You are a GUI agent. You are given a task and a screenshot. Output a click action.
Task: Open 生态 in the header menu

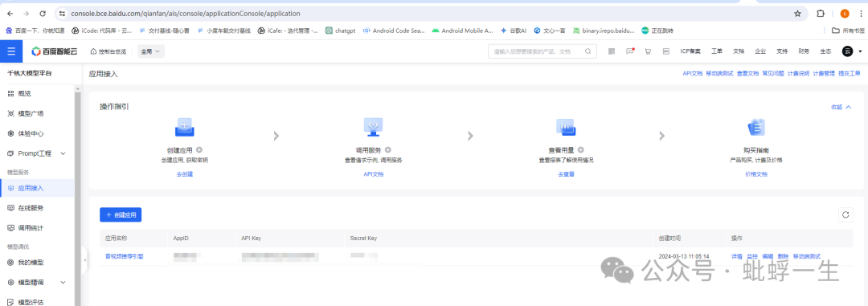pos(825,51)
